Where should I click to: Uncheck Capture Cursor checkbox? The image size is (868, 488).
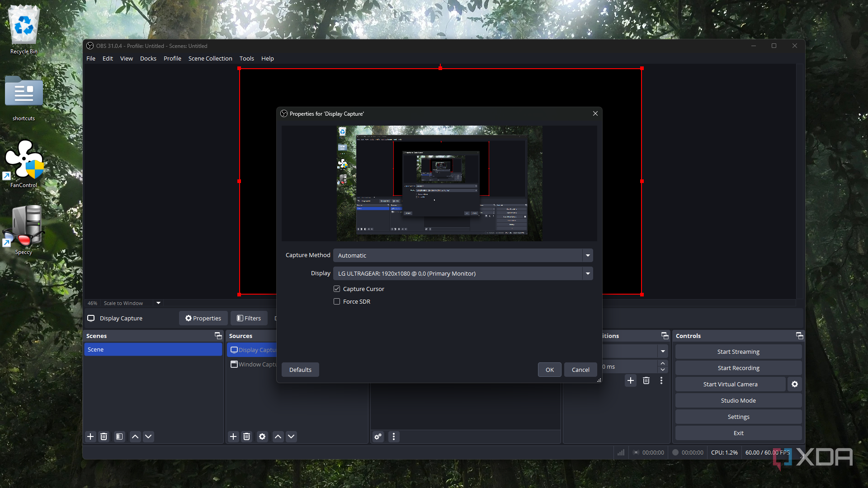[337, 289]
